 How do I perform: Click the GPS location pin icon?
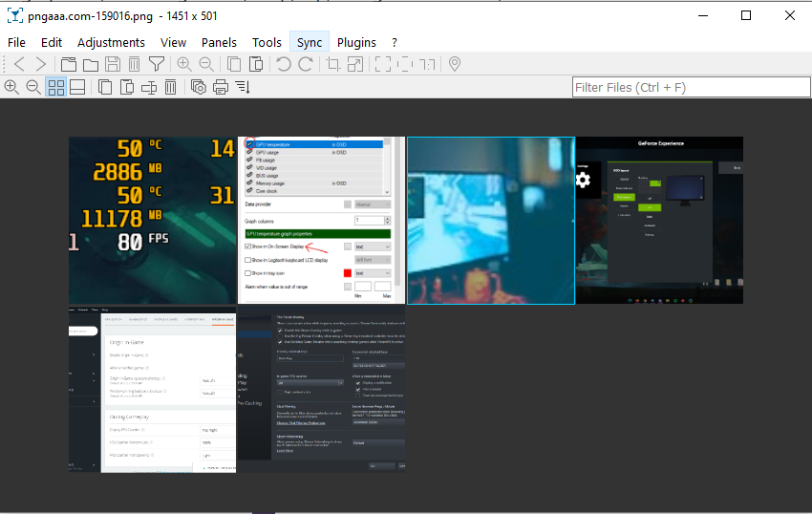455,64
